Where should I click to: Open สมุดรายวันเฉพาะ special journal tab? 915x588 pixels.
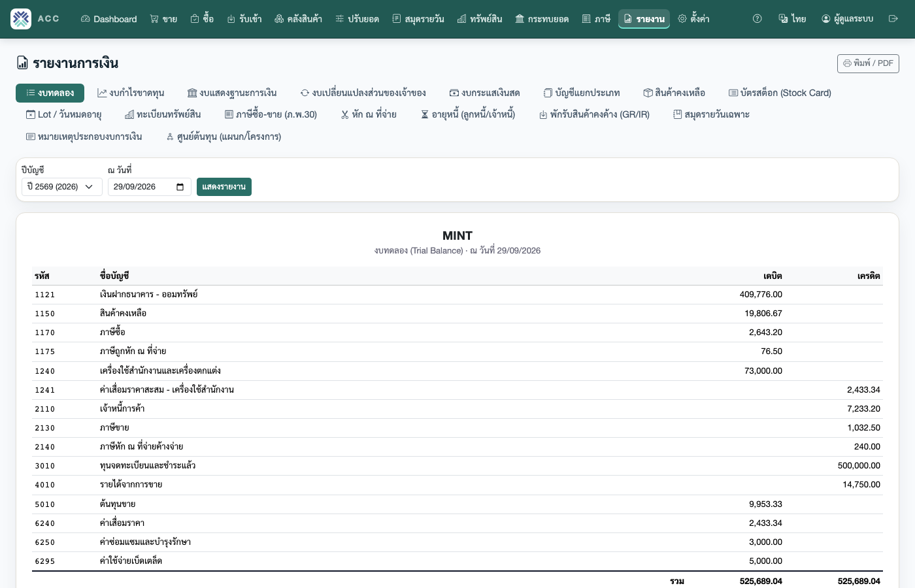click(711, 114)
